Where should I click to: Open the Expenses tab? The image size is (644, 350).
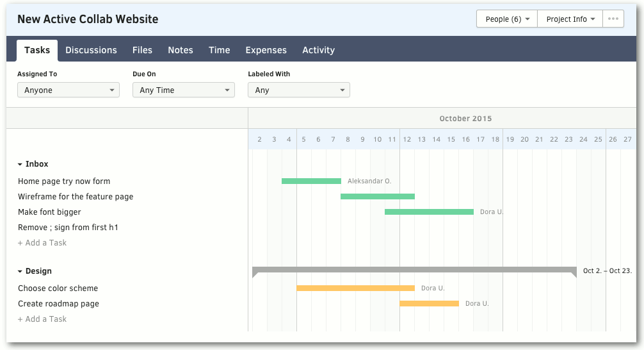(266, 50)
